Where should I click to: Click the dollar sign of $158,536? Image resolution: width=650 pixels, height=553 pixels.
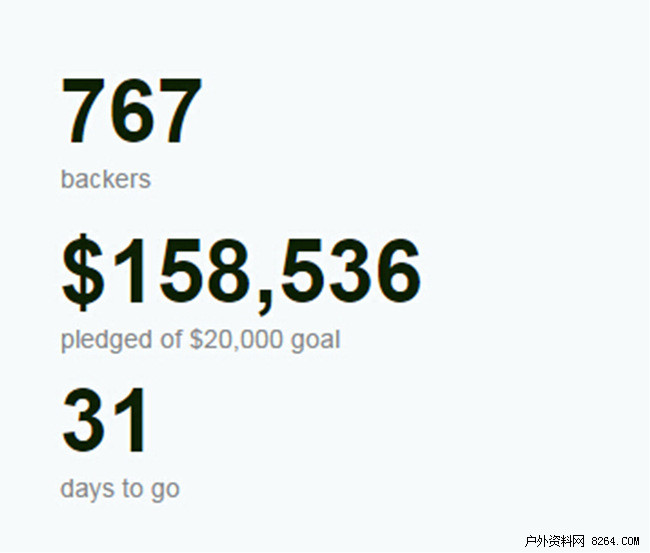(83, 273)
